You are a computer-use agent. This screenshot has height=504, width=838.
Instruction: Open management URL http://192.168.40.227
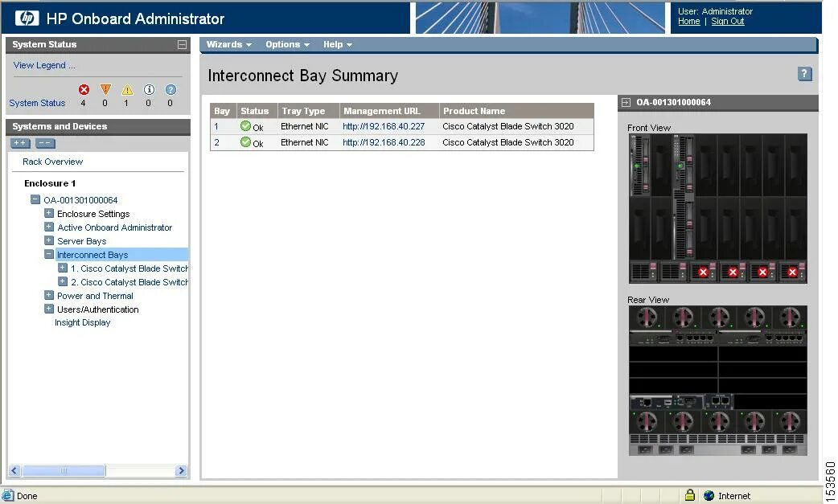click(x=384, y=126)
